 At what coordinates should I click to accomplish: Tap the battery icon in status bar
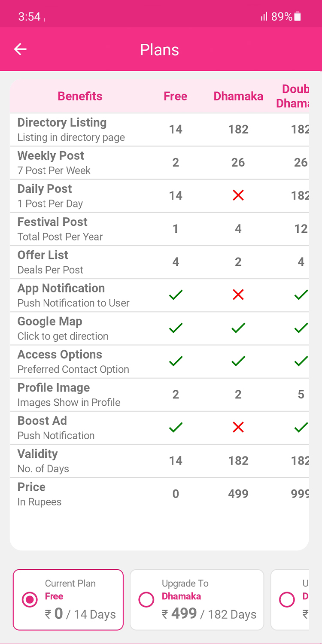point(298,17)
